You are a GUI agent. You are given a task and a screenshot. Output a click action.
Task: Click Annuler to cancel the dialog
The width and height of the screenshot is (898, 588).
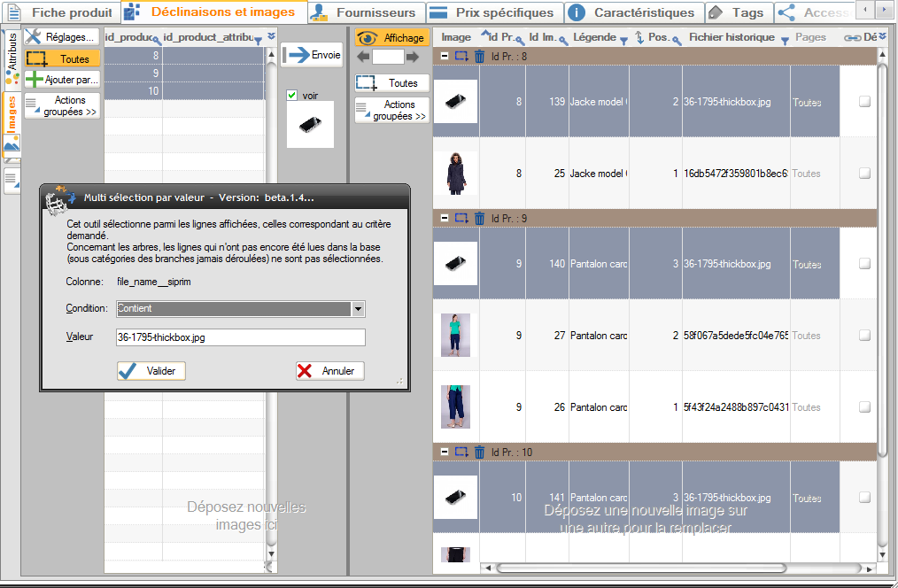tap(329, 371)
